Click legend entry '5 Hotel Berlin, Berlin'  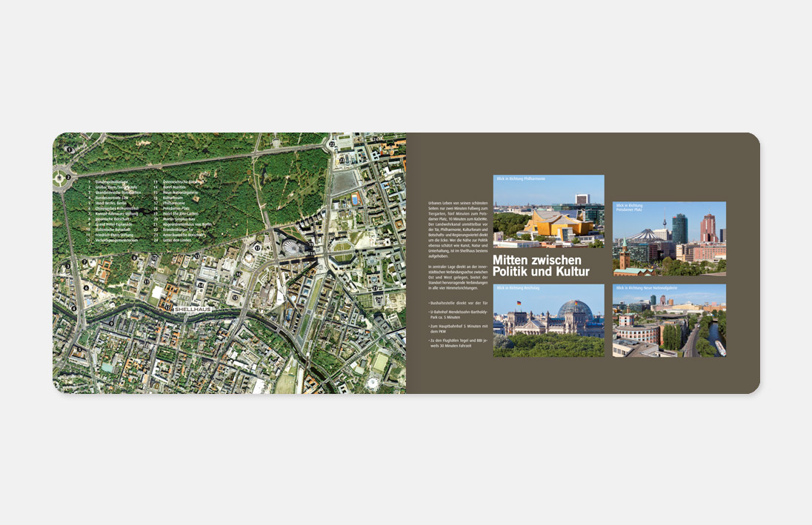pyautogui.click(x=107, y=203)
